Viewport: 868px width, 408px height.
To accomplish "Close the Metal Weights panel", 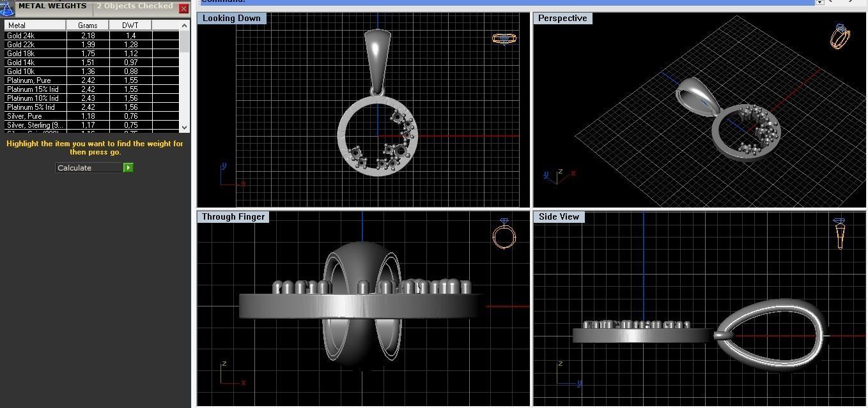I will [x=184, y=8].
